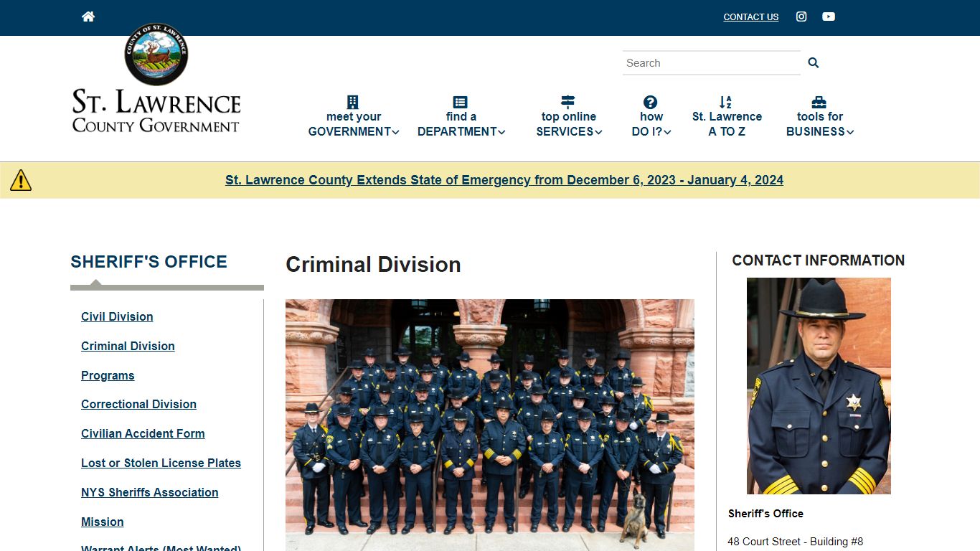Click the CONTACT INFORMATION heading
The width and height of the screenshot is (980, 551).
click(819, 260)
